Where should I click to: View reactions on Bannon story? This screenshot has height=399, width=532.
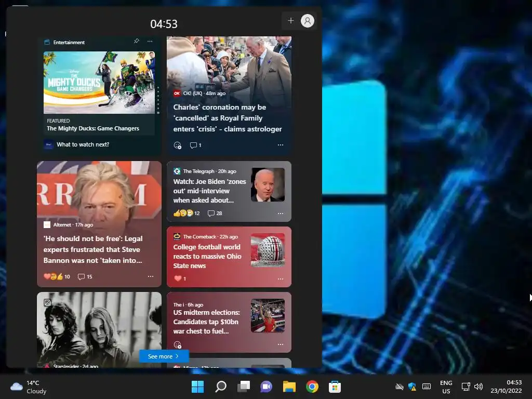click(x=57, y=276)
